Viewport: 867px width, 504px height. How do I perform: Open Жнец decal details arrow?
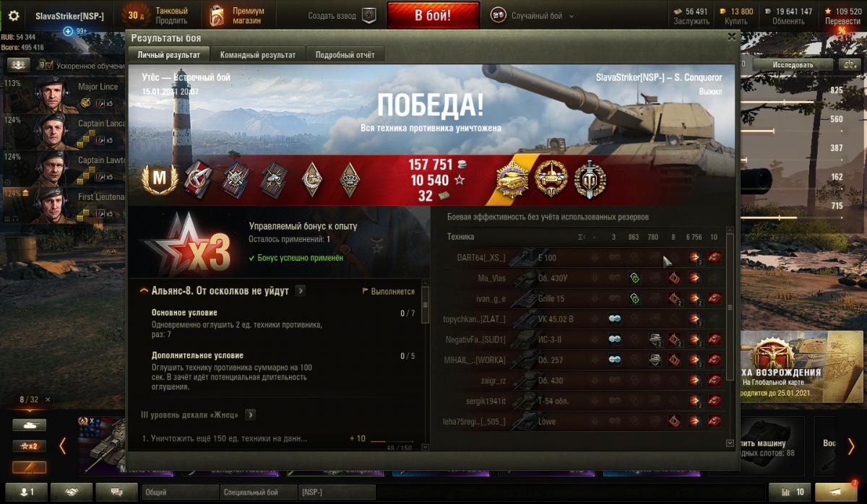pos(250,414)
